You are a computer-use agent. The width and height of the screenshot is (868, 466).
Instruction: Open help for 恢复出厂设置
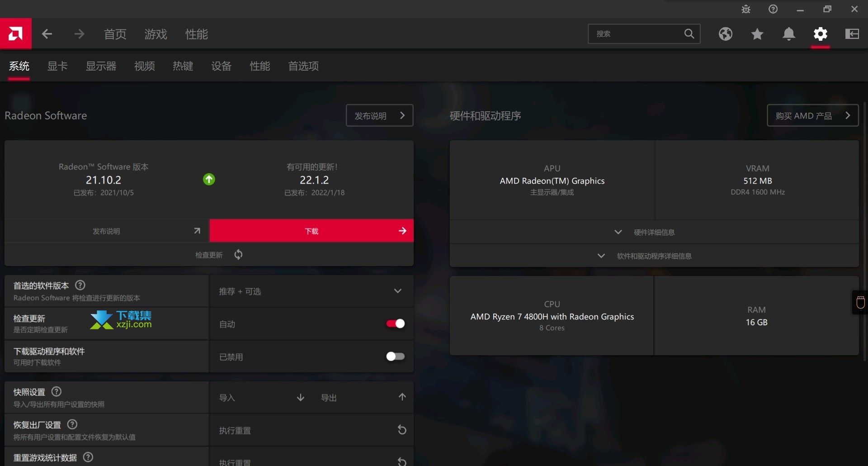click(72, 424)
